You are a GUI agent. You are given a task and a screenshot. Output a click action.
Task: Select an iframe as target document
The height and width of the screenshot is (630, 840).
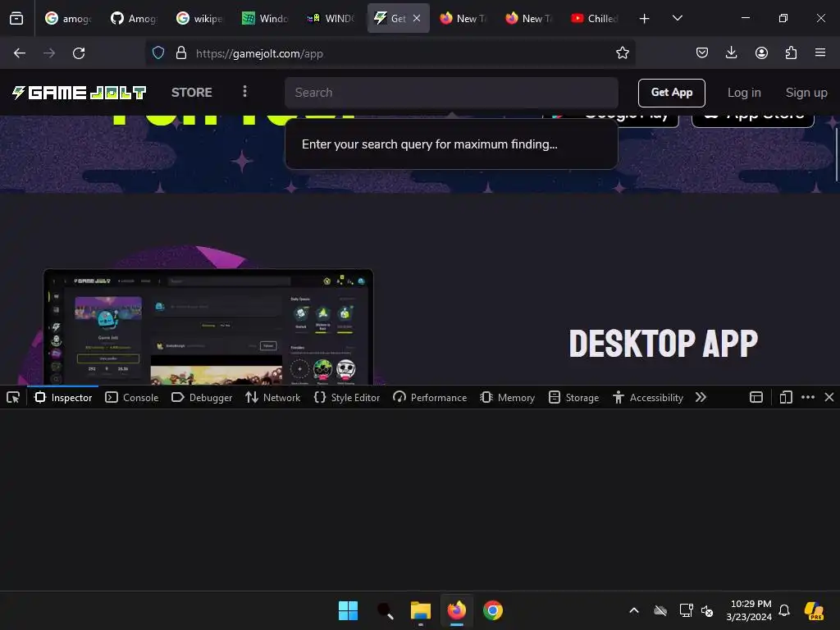point(756,398)
